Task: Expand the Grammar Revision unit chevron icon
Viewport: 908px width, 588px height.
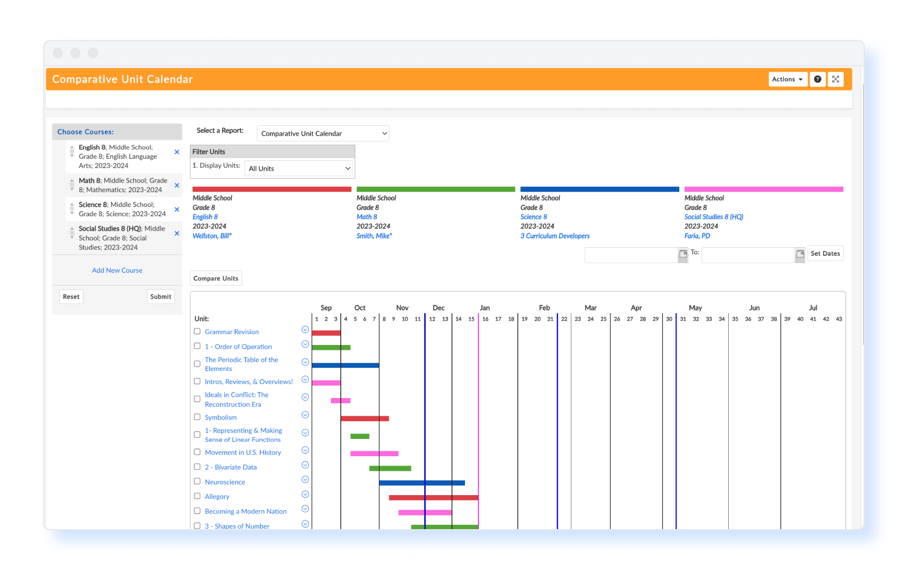Action: (x=305, y=330)
